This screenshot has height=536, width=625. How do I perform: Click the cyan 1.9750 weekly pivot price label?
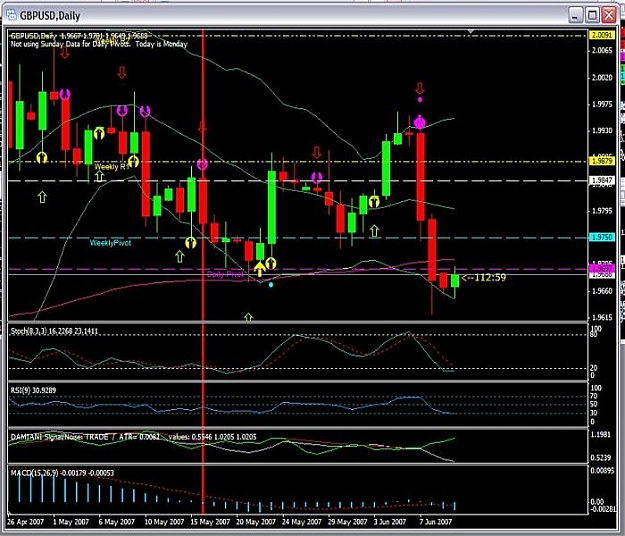pyautogui.click(x=601, y=237)
